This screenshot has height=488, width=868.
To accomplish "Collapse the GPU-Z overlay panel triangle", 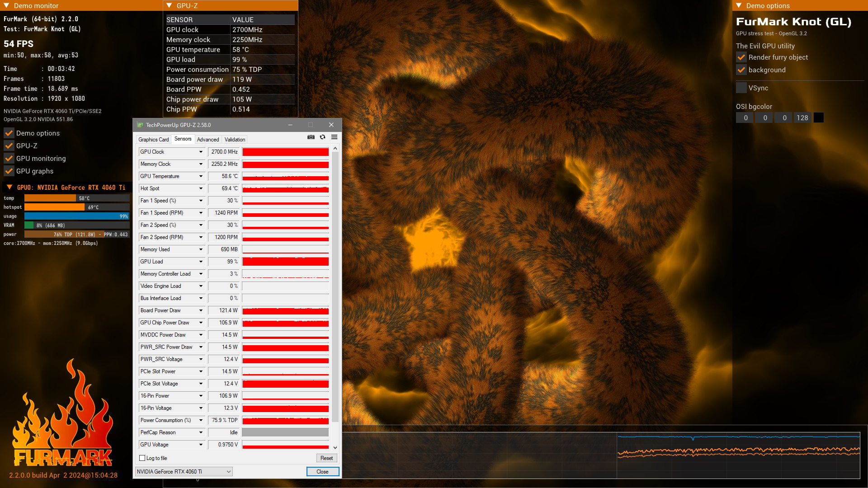I will 169,5.
